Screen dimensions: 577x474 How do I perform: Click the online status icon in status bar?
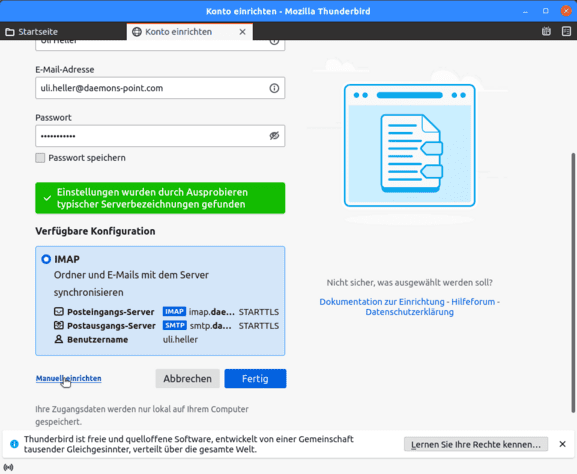pyautogui.click(x=8, y=467)
